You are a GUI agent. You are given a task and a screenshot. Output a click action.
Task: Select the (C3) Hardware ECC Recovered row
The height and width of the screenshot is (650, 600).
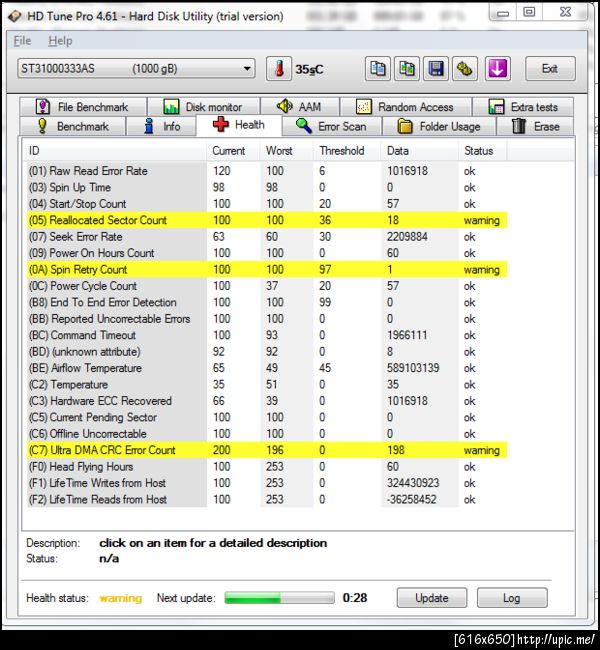tap(267, 401)
